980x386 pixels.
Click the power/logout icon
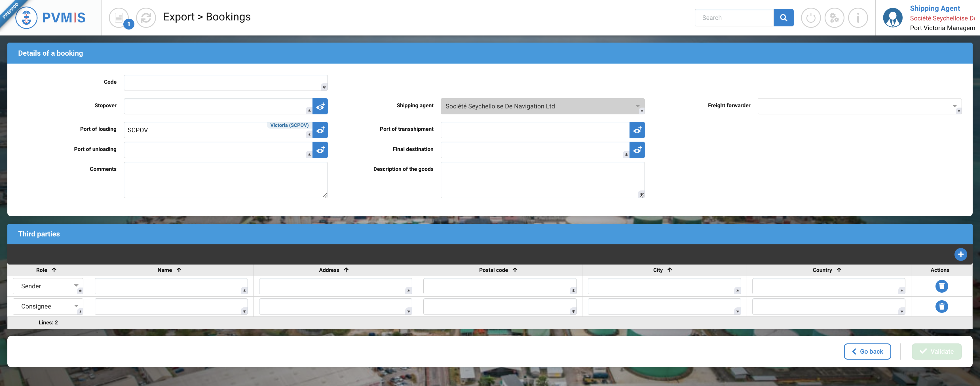(811, 18)
